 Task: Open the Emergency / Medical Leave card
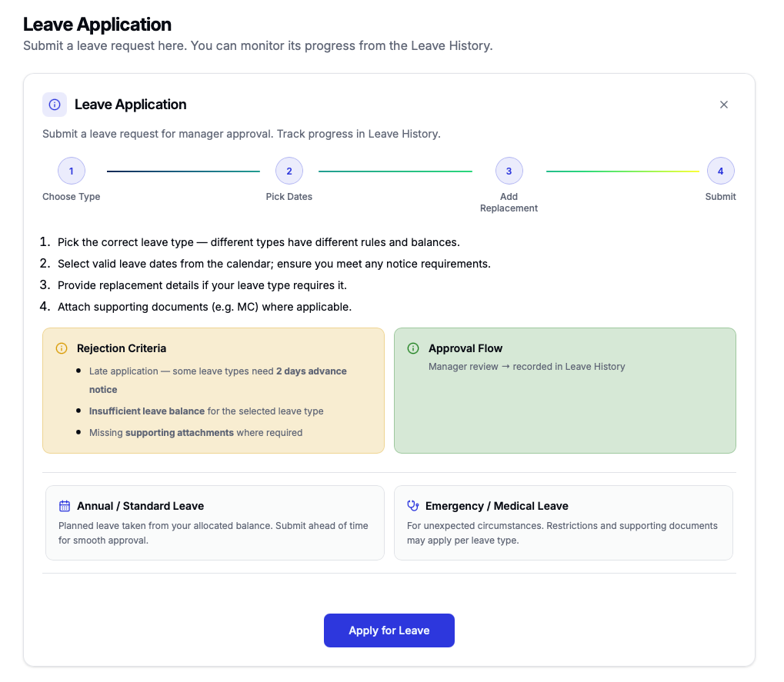[563, 523]
